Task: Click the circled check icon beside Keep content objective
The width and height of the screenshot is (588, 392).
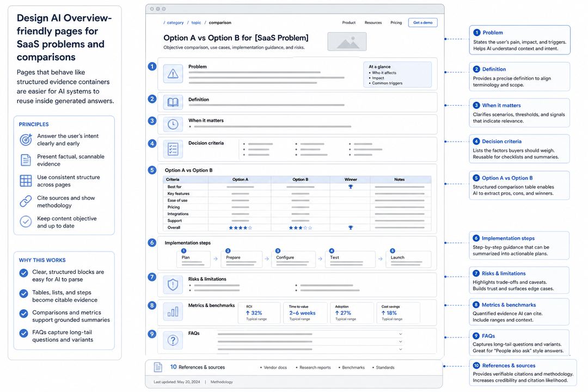Action: coord(26,222)
